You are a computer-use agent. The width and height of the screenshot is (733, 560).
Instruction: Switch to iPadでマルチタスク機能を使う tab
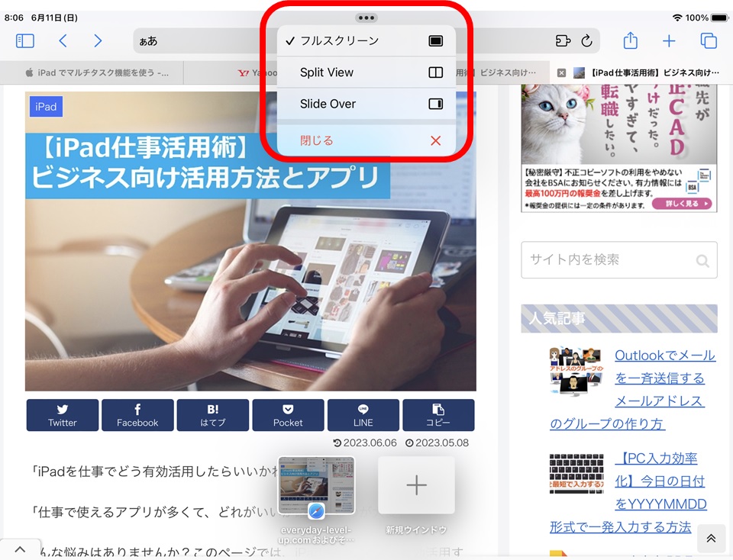click(x=97, y=72)
